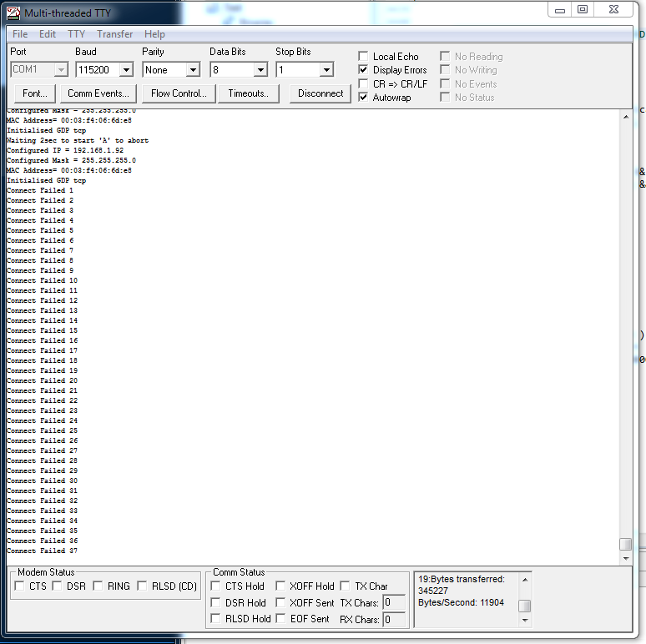Toggle No Reading checkbox
Image resolution: width=646 pixels, height=644 pixels.
[x=445, y=56]
